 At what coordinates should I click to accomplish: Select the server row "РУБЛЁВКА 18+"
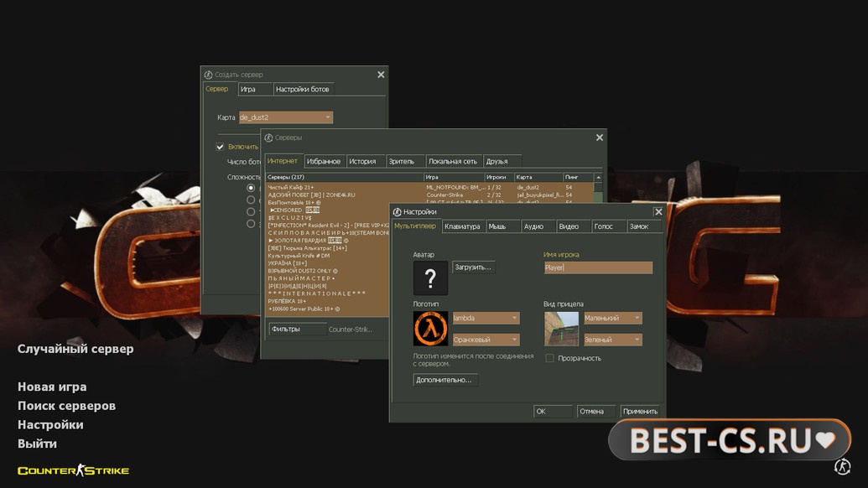pos(328,302)
